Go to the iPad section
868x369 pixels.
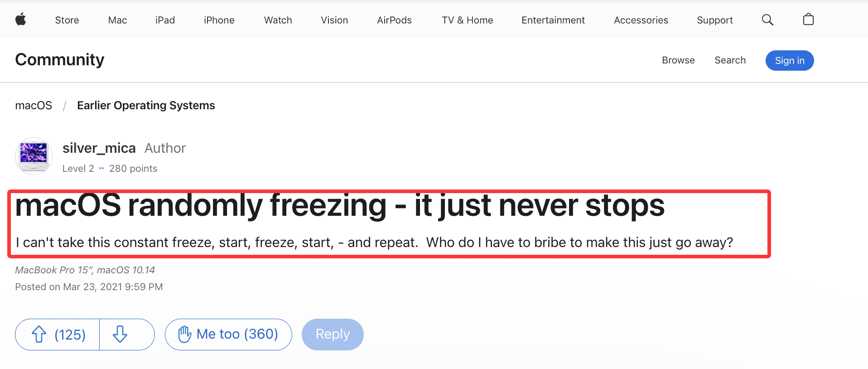pos(165,20)
